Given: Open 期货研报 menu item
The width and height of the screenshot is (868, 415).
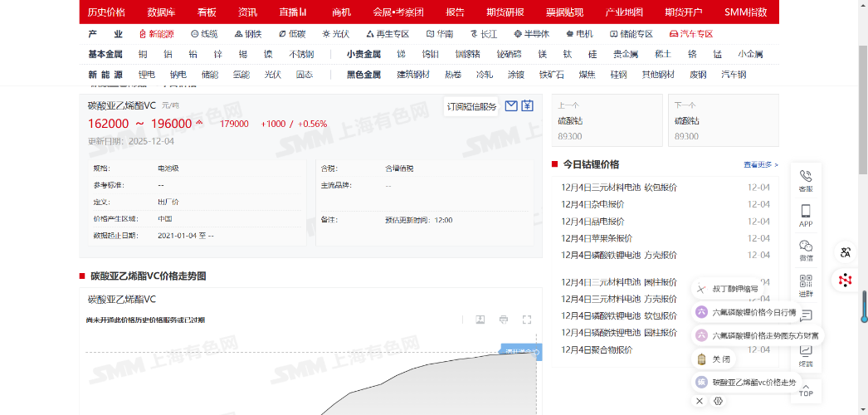Looking at the screenshot, I should tap(505, 12).
